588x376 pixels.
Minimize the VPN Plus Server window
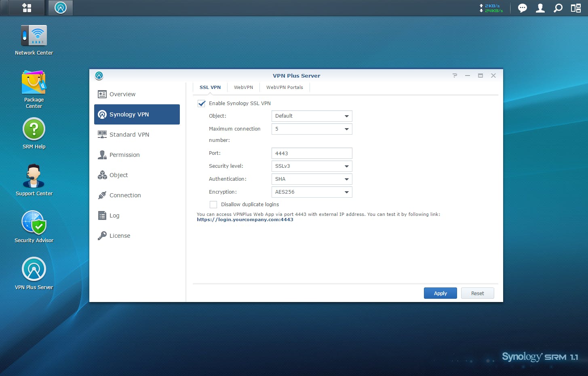tap(468, 76)
